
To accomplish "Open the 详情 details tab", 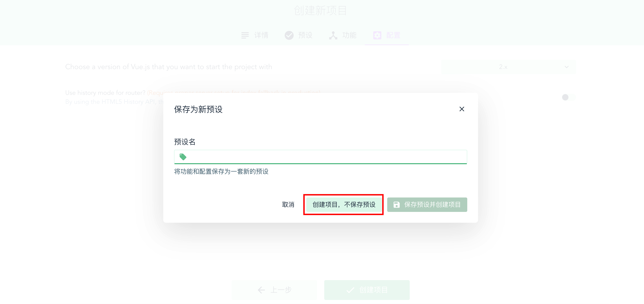I will tap(255, 35).
